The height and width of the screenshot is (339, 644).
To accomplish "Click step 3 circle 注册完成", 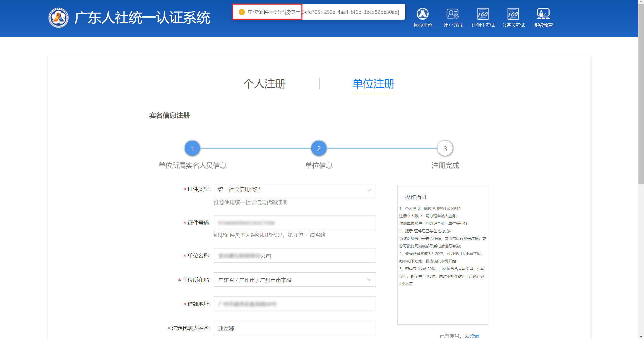I will click(x=445, y=148).
